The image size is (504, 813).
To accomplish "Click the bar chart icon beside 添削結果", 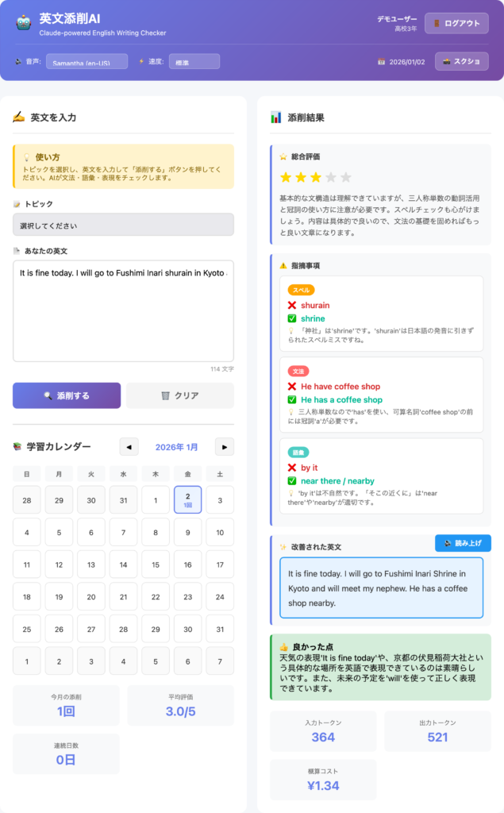I will coord(276,118).
